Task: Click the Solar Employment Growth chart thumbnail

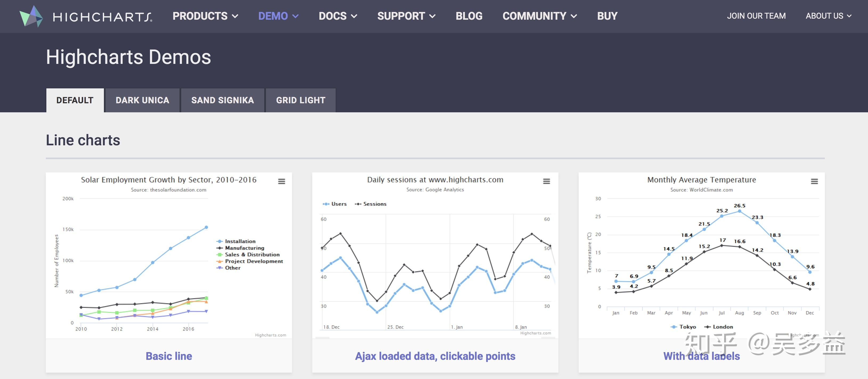Action: (x=169, y=256)
